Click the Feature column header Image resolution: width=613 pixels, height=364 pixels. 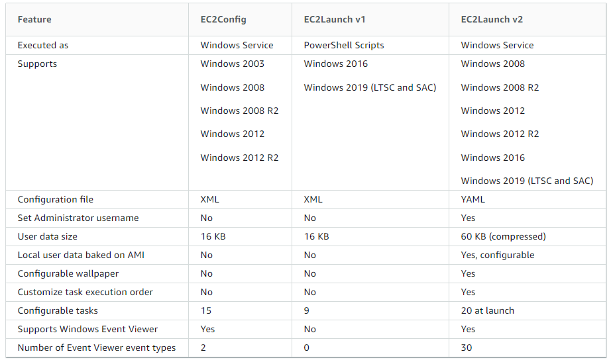34,20
